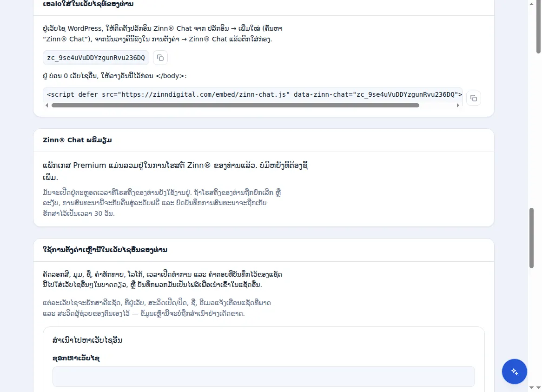Image resolution: width=542 pixels, height=392 pixels.
Task: Click the Premium package included paragraph
Action: pyautogui.click(x=175, y=171)
